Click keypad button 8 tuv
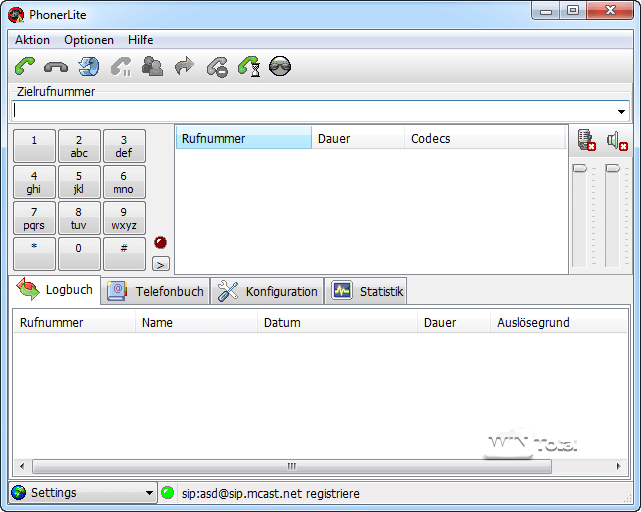 pos(79,218)
